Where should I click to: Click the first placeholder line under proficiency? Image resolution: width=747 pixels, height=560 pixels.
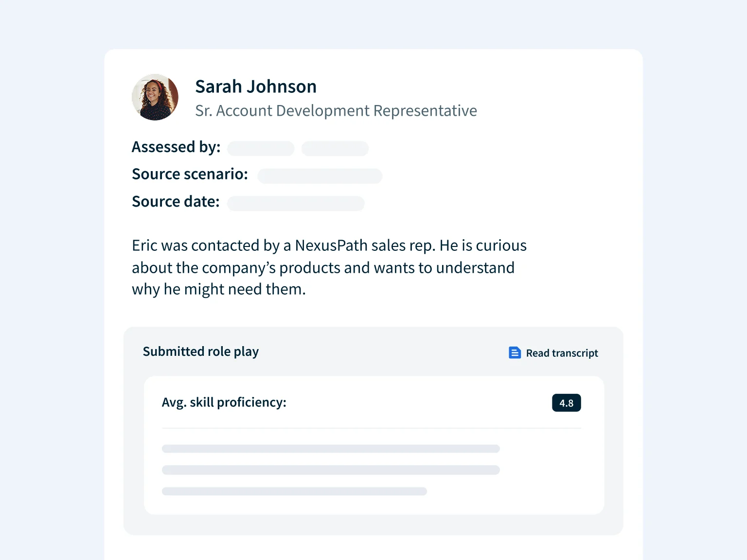pyautogui.click(x=331, y=449)
